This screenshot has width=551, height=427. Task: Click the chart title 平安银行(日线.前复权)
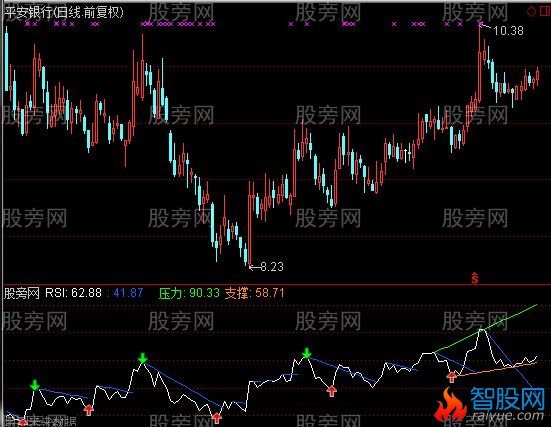pos(64,13)
